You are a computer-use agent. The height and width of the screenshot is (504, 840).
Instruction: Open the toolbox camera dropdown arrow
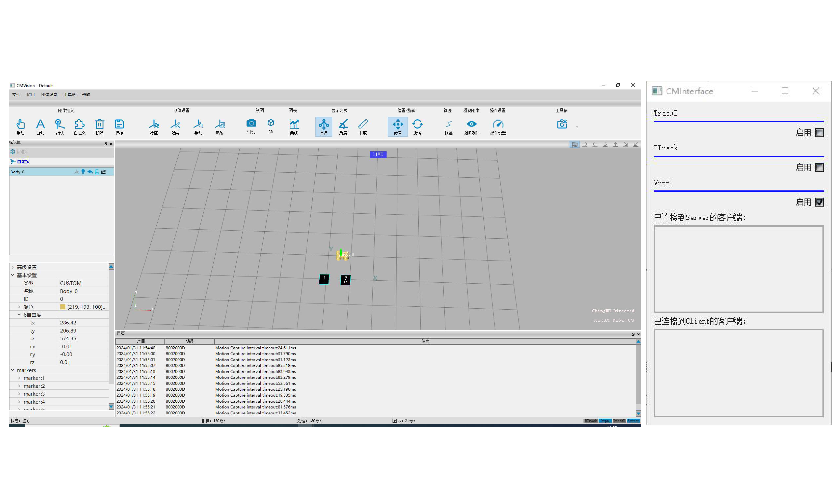tap(577, 127)
